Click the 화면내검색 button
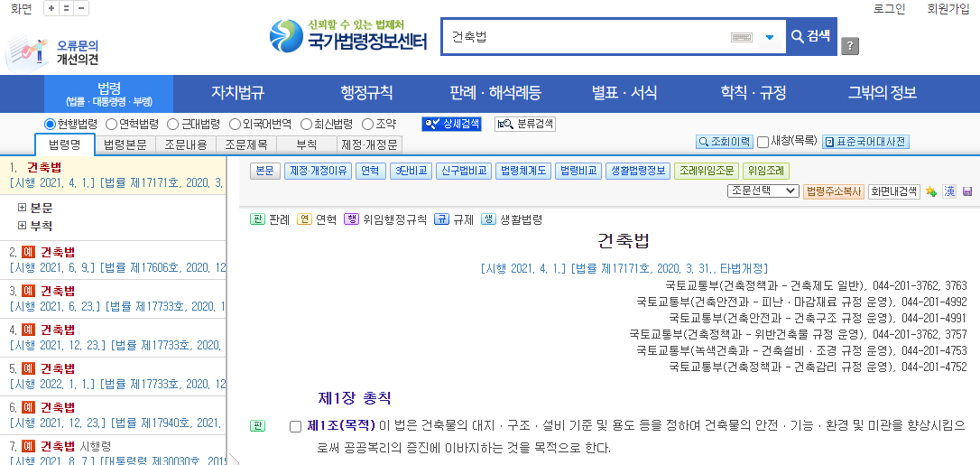 point(894,191)
